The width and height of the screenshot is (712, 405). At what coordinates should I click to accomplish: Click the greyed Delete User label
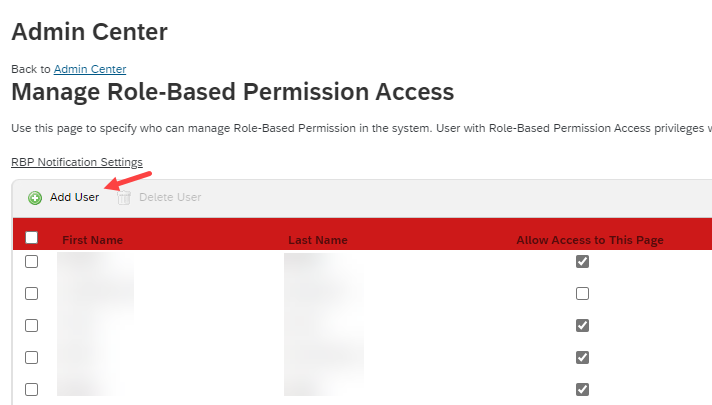(170, 197)
